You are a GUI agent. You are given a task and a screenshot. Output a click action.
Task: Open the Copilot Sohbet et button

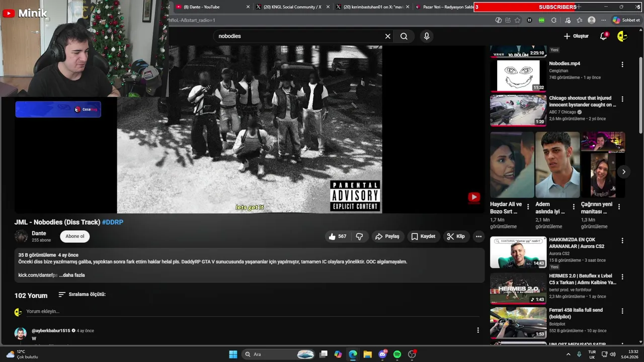[x=626, y=20]
